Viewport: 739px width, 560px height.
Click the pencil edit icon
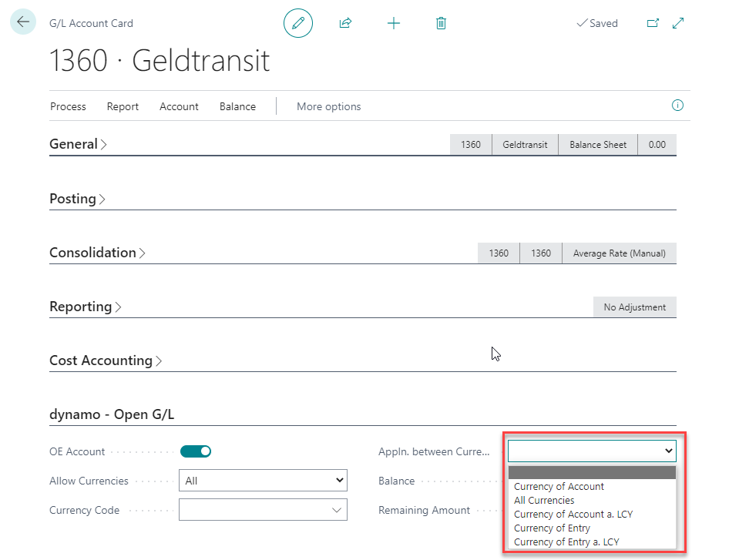coord(298,23)
